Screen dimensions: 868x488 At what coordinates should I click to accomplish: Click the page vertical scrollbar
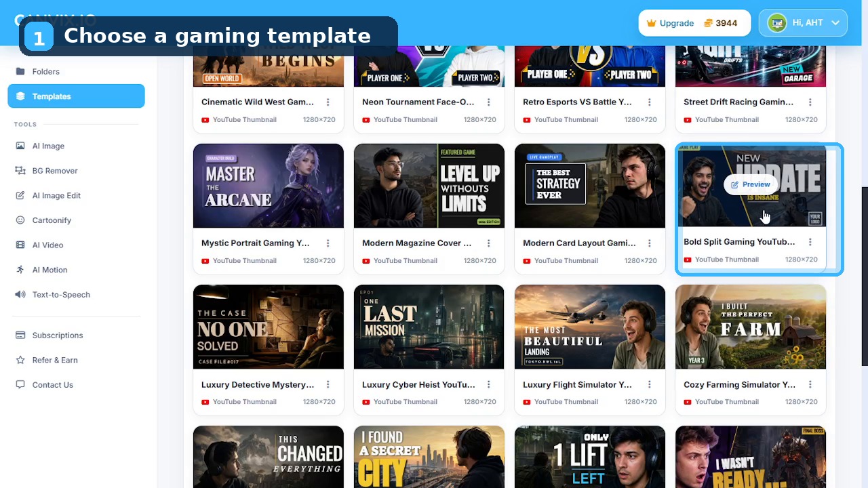(x=865, y=277)
